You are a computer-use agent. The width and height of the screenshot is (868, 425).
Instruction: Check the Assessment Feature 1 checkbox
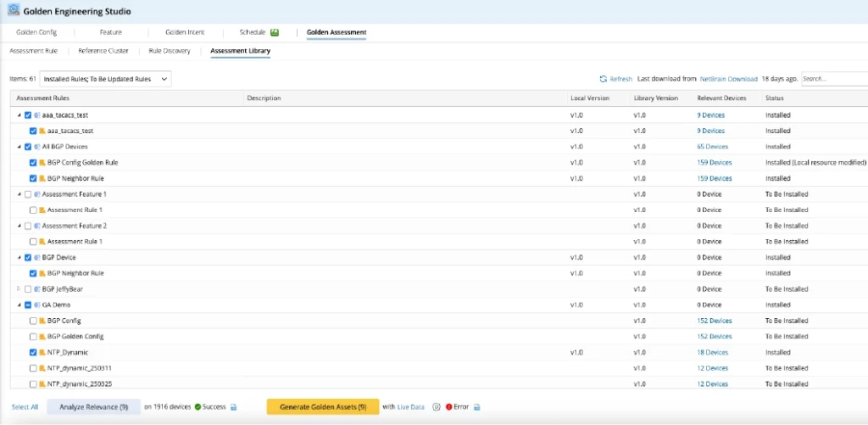(x=28, y=194)
